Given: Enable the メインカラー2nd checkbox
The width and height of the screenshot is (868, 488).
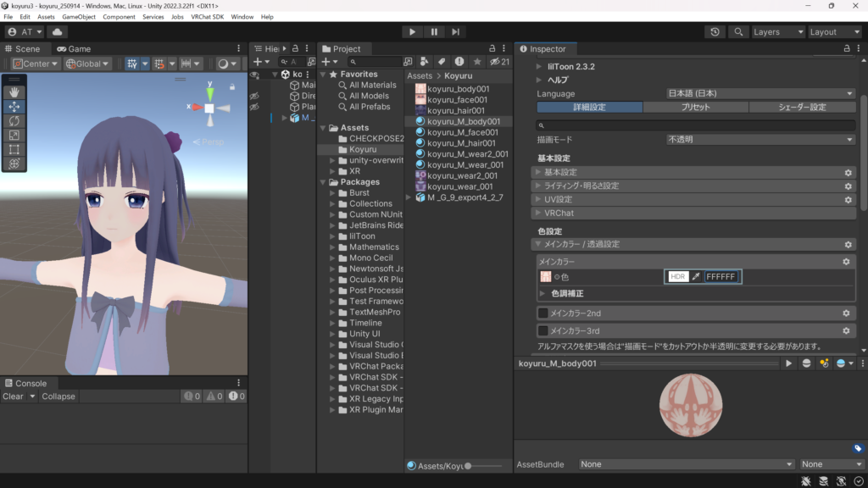Looking at the screenshot, I should [542, 313].
